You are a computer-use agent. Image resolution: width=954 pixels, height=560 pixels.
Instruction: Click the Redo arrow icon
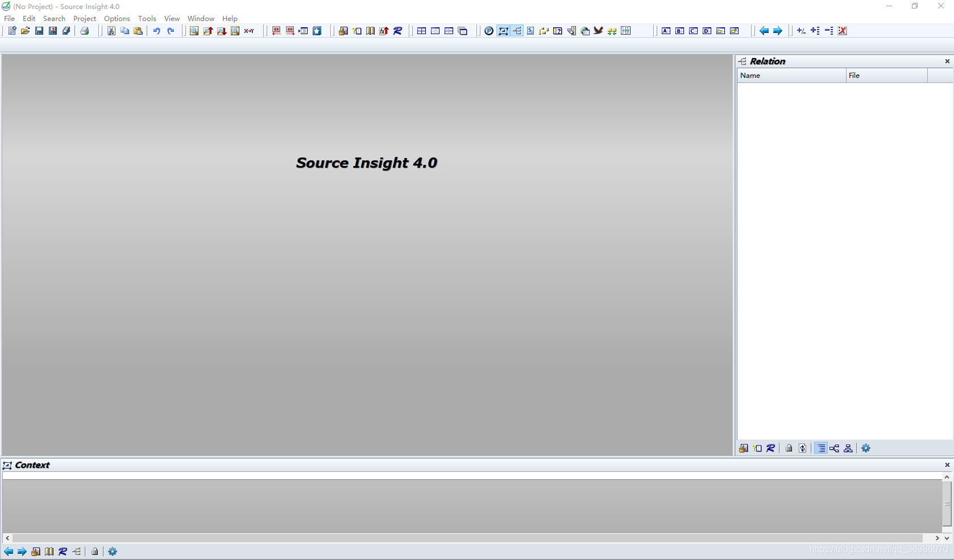point(171,31)
